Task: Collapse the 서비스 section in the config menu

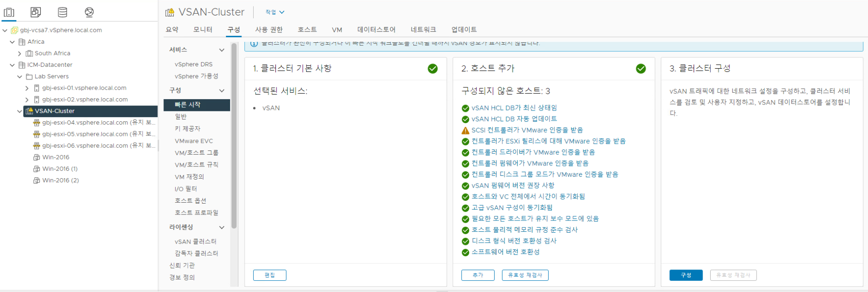Action: point(222,50)
